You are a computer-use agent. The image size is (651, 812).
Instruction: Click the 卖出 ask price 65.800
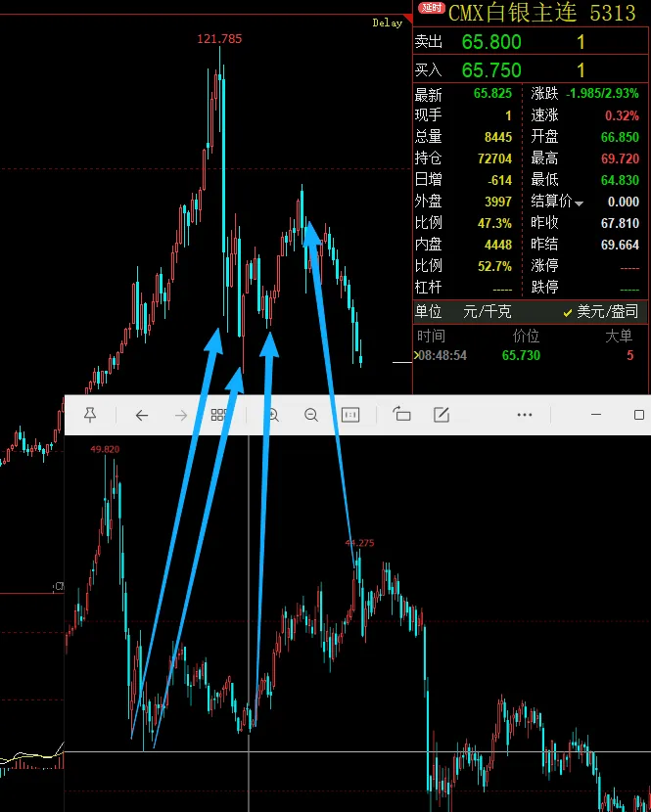point(491,42)
